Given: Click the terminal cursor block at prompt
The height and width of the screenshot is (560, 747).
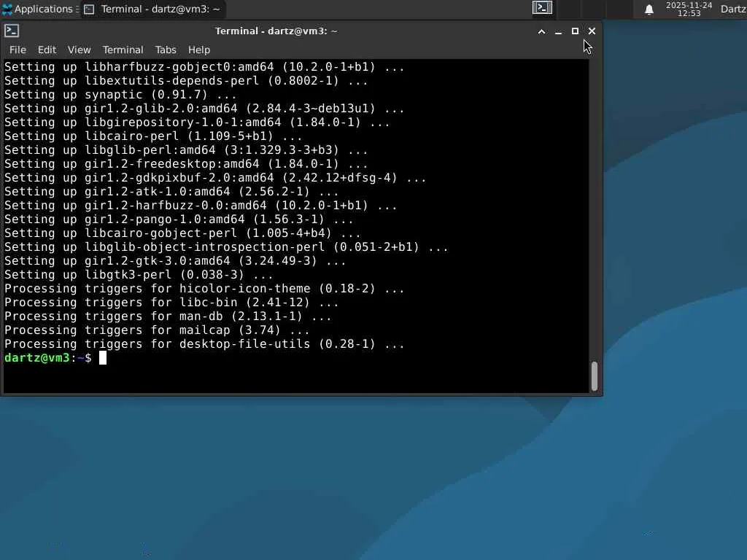Looking at the screenshot, I should (x=102, y=358).
